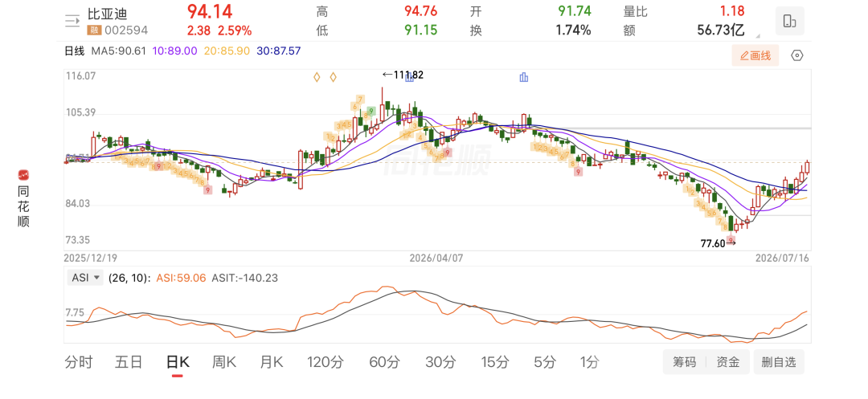Toggle to the 资金 view
This screenshot has height=399, width=868.
[728, 362]
